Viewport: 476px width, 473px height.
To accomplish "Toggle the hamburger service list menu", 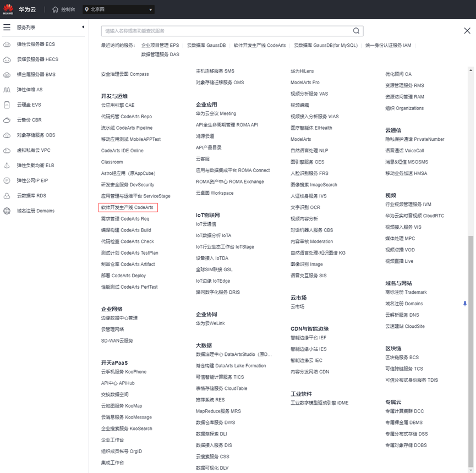I will coord(7,28).
